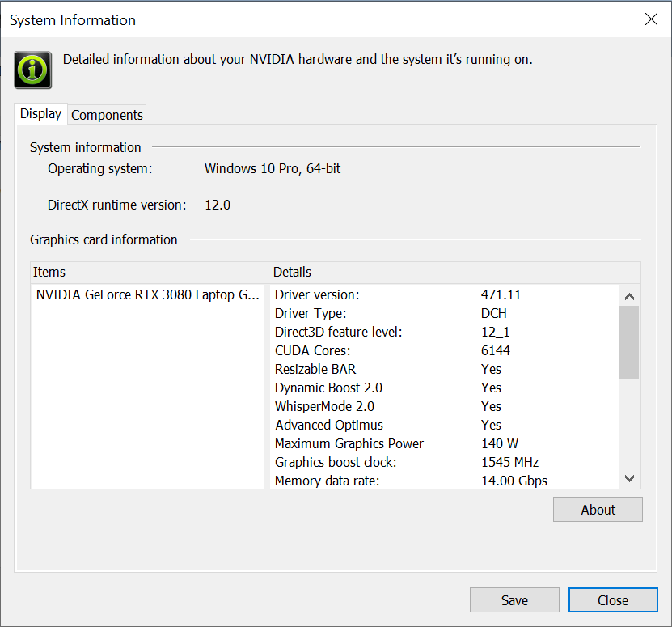Select the WhisperMode 2.0 row
This screenshot has width=672, height=627.
pyautogui.click(x=445, y=406)
